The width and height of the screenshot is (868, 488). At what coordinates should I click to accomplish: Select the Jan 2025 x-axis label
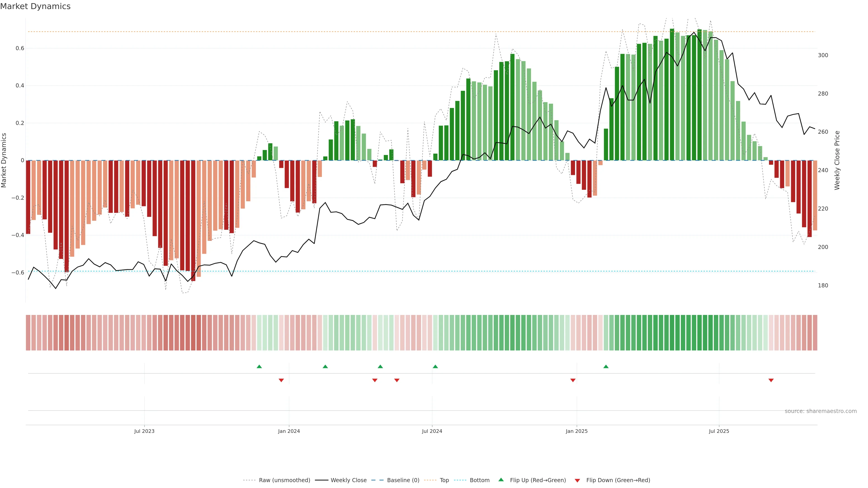(x=577, y=431)
